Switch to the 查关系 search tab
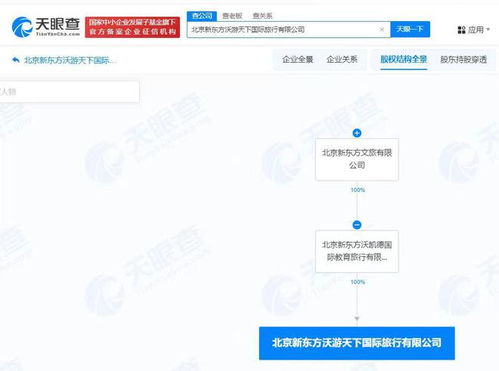The image size is (499, 371). [x=262, y=16]
